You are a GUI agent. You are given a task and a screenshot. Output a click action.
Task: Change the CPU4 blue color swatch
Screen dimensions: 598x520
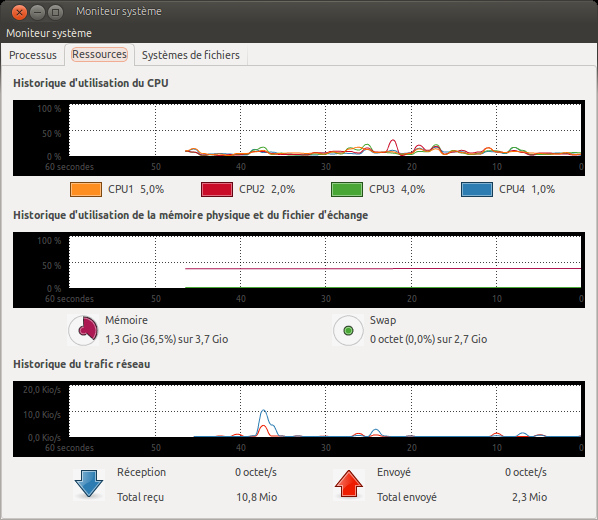477,189
